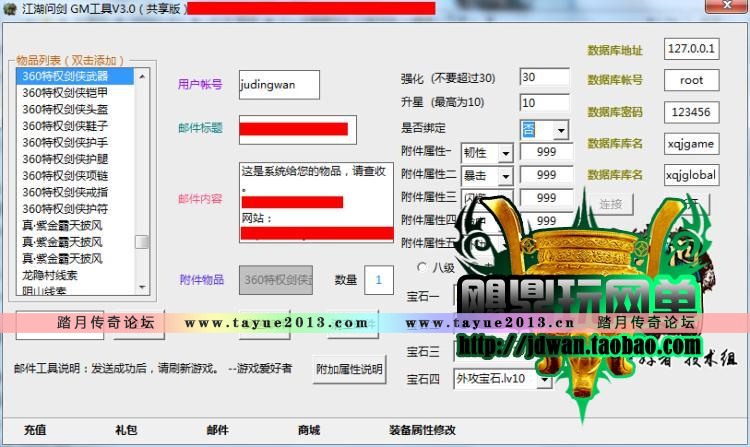Focus the 邮件标题 input field
The image size is (750, 447).
(298, 130)
